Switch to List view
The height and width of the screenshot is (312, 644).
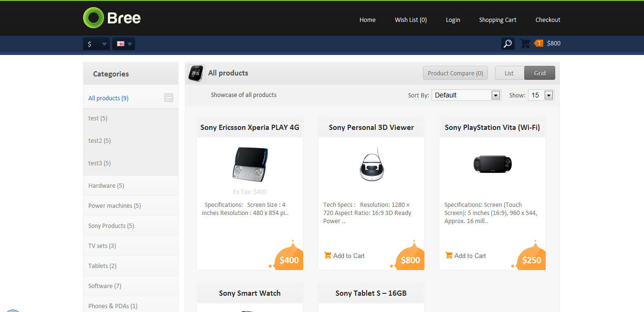pos(509,73)
